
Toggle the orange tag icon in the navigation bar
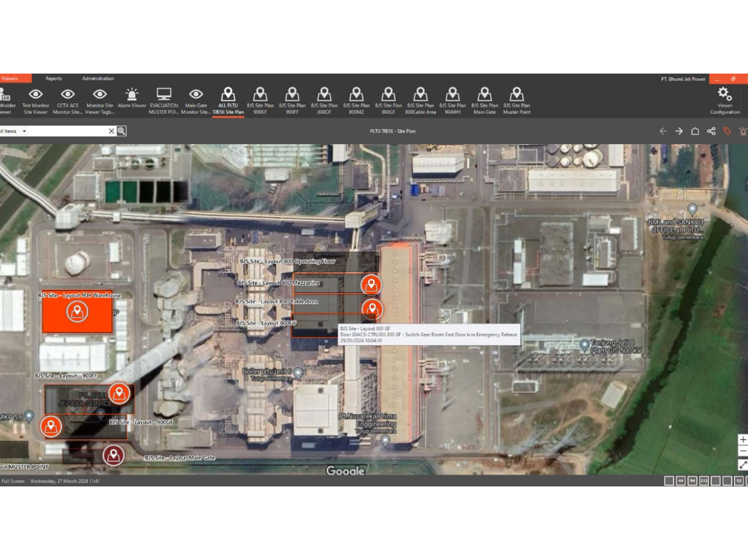726,131
